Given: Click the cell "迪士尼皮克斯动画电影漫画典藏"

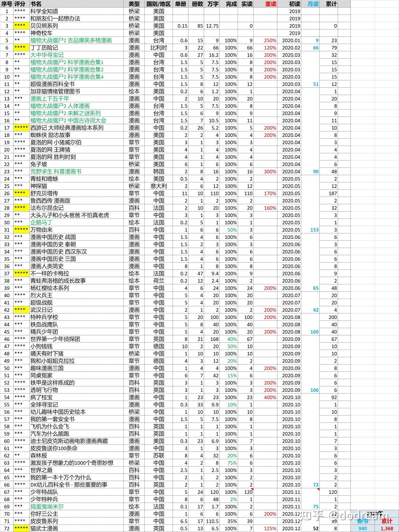Looking at the screenshot, I should point(69,441).
